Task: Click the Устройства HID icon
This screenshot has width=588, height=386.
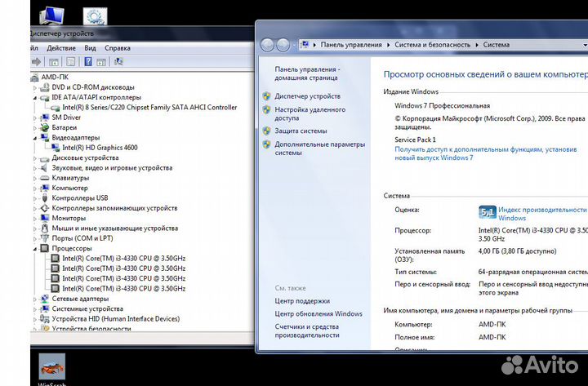Action: coord(45,319)
